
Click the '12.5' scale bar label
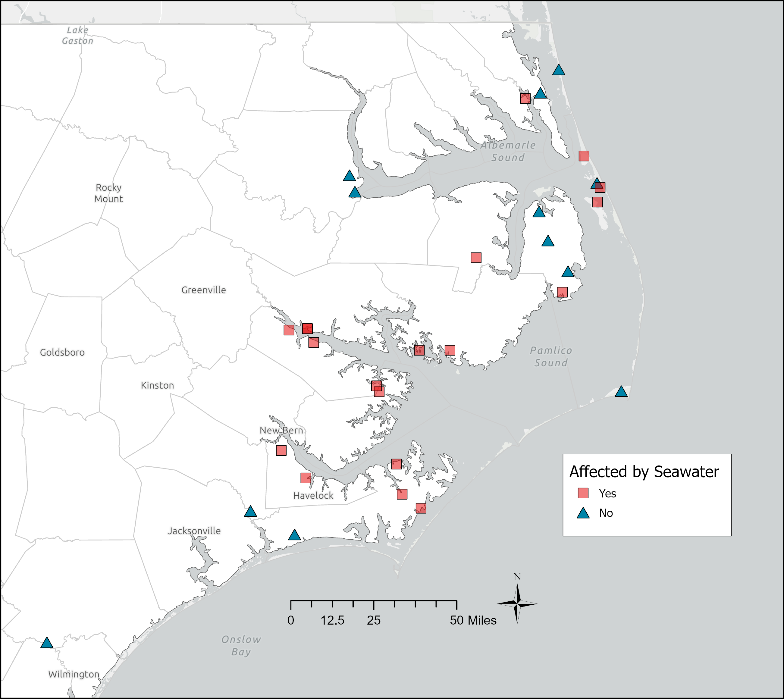[333, 620]
